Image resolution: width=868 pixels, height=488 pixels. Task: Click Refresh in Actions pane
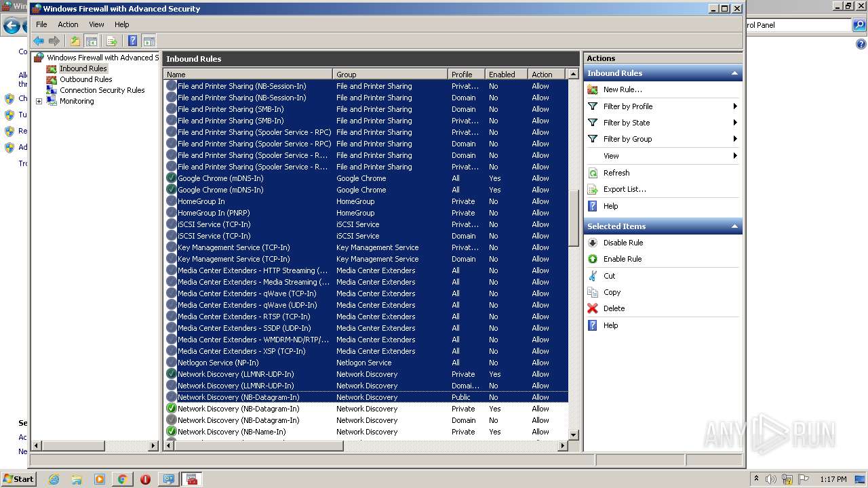point(616,173)
